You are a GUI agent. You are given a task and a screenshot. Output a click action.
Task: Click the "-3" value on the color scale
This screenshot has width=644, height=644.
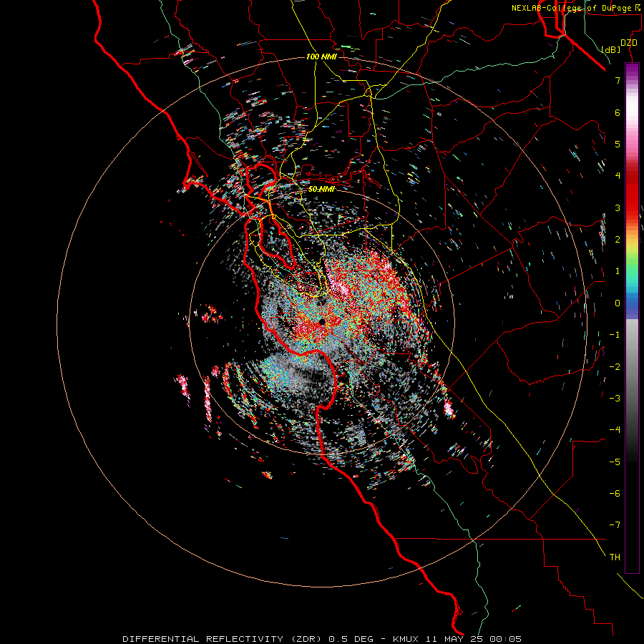(615, 399)
